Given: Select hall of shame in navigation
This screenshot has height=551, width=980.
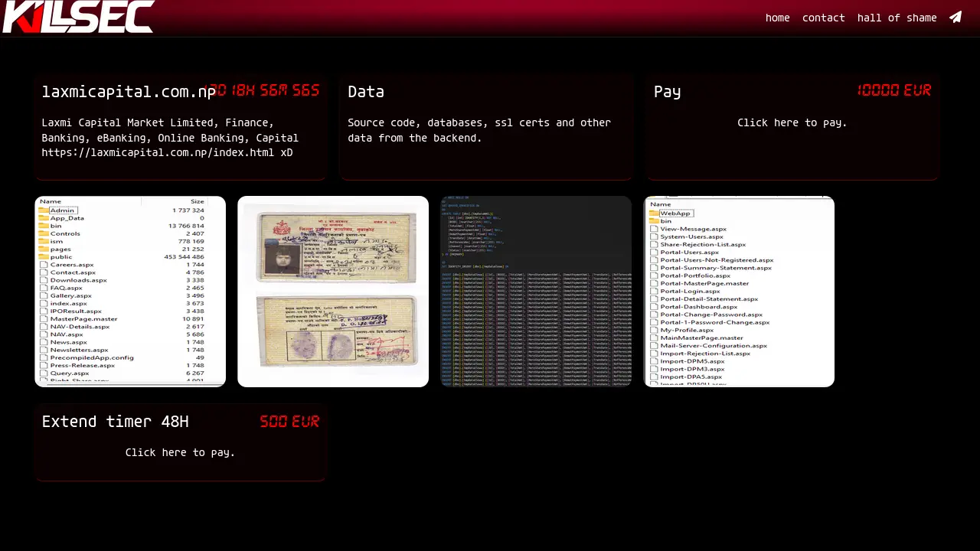Looking at the screenshot, I should (x=897, y=18).
